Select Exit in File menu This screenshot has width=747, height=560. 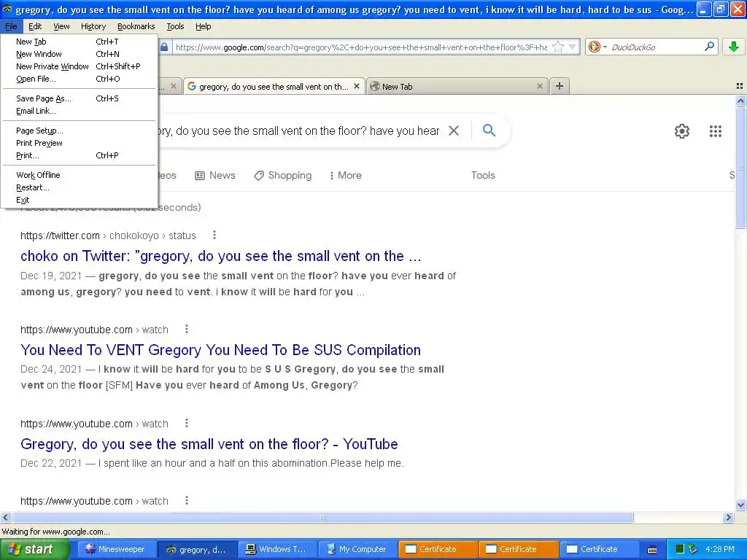(x=79, y=200)
